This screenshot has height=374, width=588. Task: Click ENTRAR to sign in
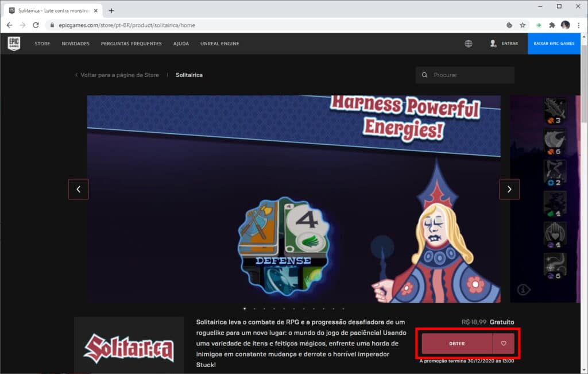510,44
